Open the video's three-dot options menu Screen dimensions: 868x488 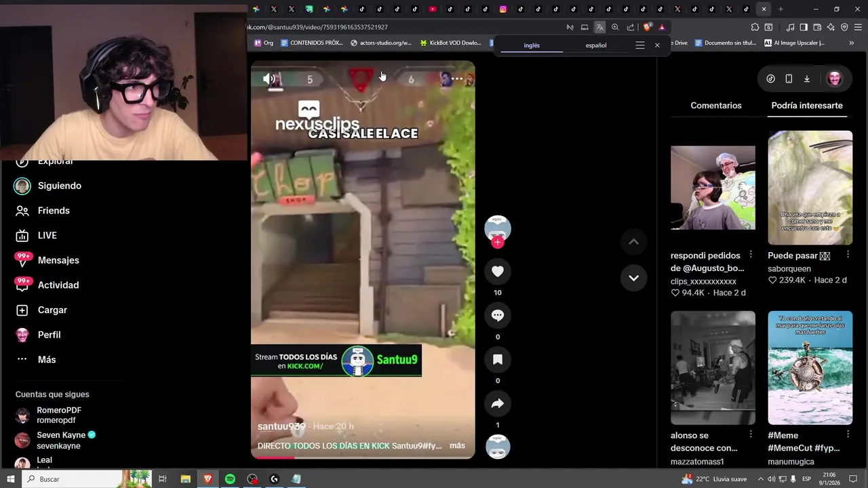[x=457, y=79]
